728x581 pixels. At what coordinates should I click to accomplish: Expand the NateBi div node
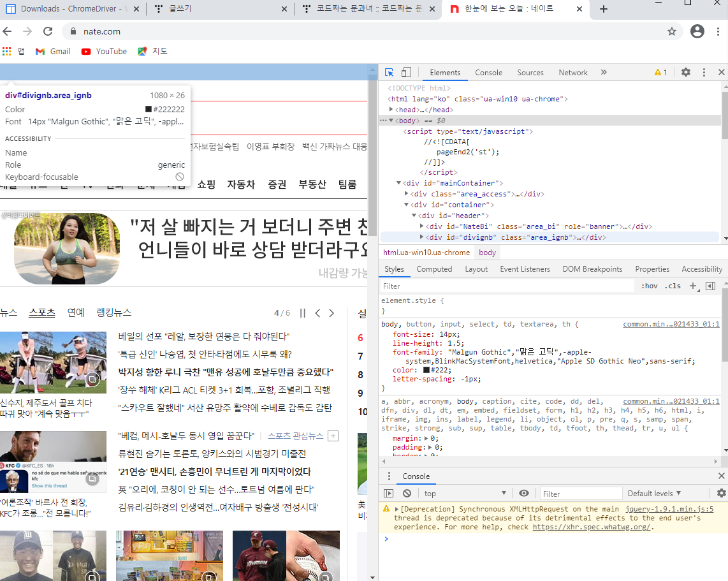[421, 226]
